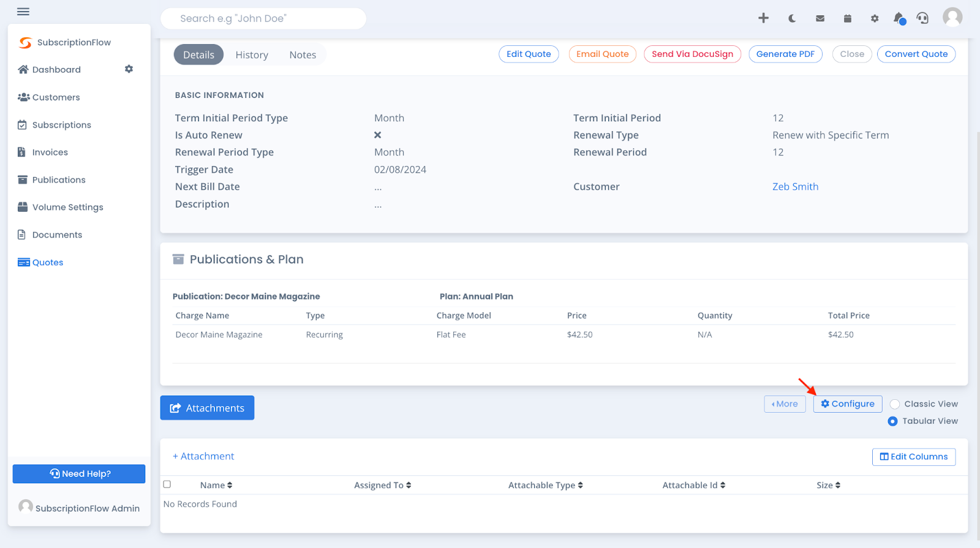Open Invoices in sidebar
The width and height of the screenshot is (980, 548).
pos(50,152)
